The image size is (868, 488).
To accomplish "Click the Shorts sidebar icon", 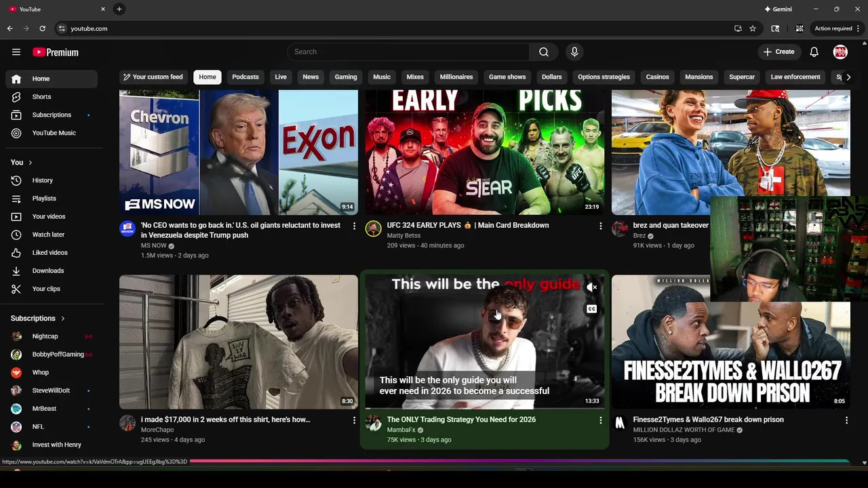I will pos(16,97).
